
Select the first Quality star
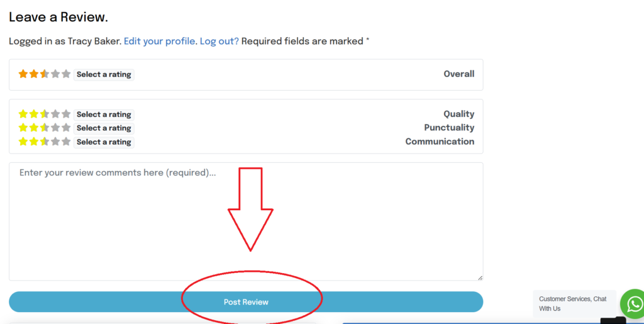[x=23, y=115]
